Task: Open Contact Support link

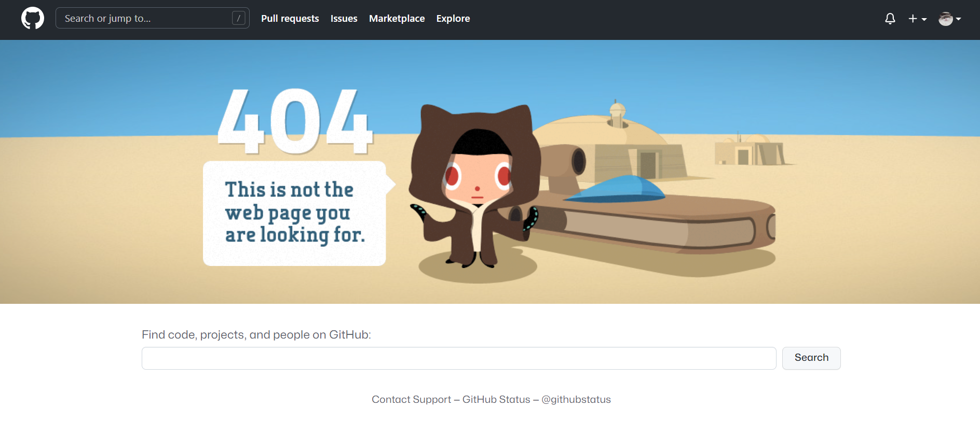Action: (411, 399)
